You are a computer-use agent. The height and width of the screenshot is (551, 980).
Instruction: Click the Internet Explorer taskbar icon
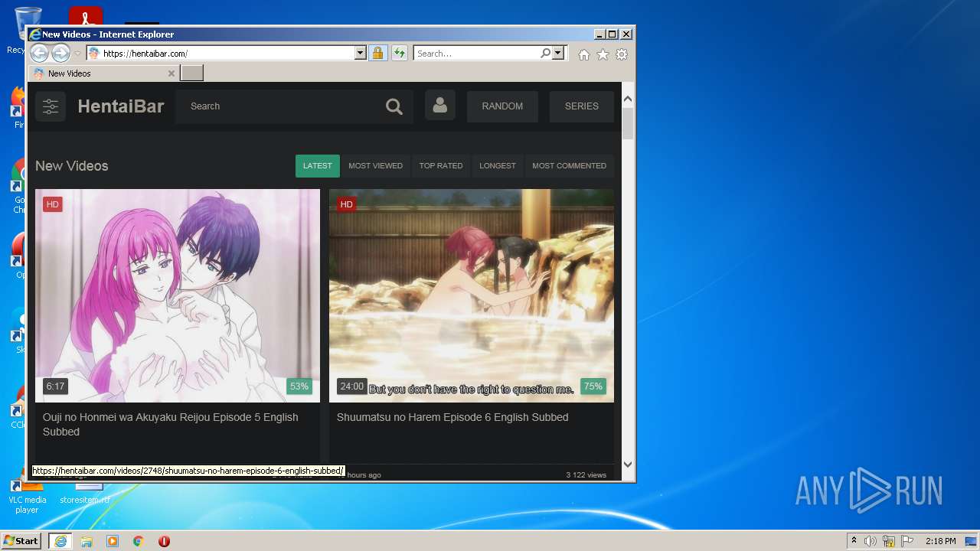(60, 541)
